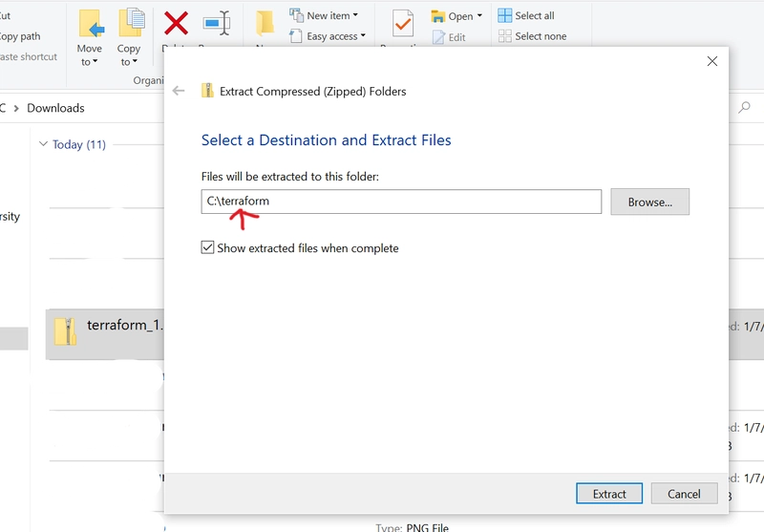Screen dimensions: 764x532
Task: Click the Properties checkmark icon
Action: point(403,23)
